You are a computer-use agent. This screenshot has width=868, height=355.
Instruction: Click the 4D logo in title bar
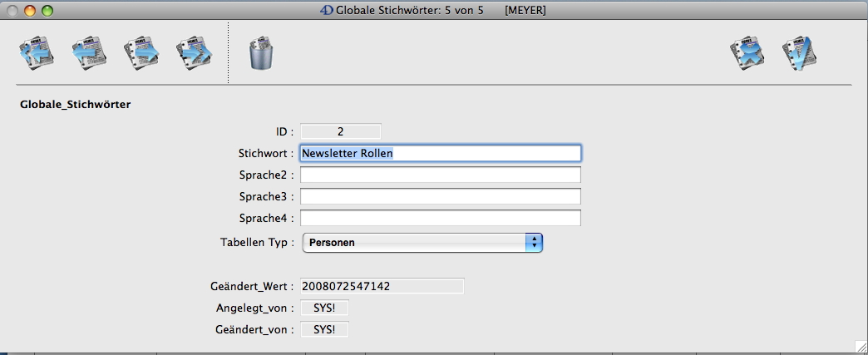(327, 11)
